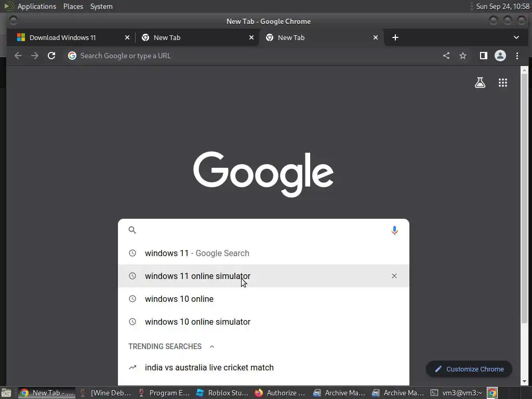Viewport: 532px width, 399px height.
Task: Close the middle New Tab
Action: tap(251, 37)
